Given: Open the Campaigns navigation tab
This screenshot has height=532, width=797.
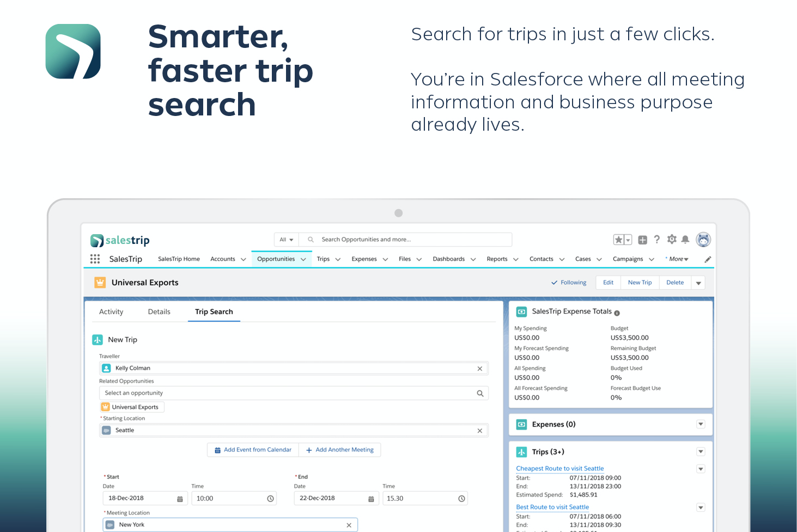Looking at the screenshot, I should click(x=628, y=259).
